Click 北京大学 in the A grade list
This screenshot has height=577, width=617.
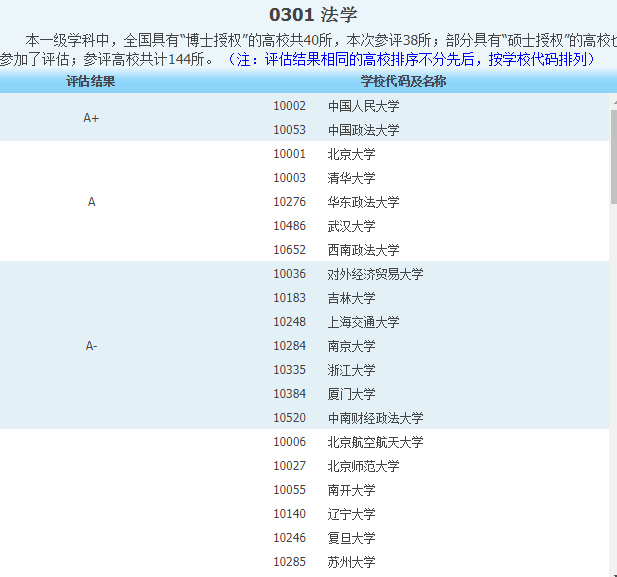click(351, 154)
